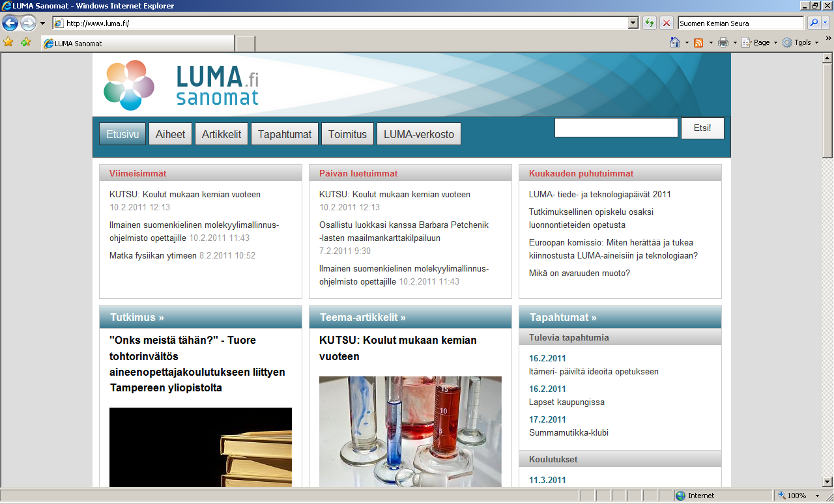This screenshot has width=834, height=504.
Task: Click the Suomen Kemian Seura search box
Action: pyautogui.click(x=741, y=23)
